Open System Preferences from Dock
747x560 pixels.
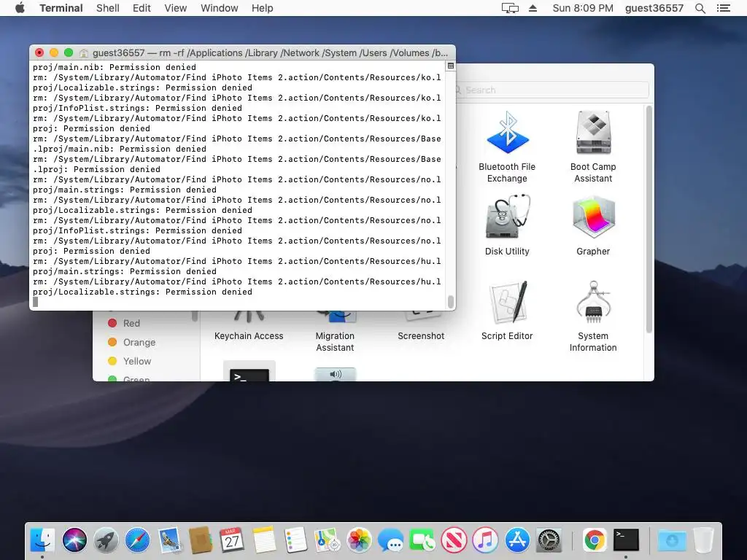[549, 540]
